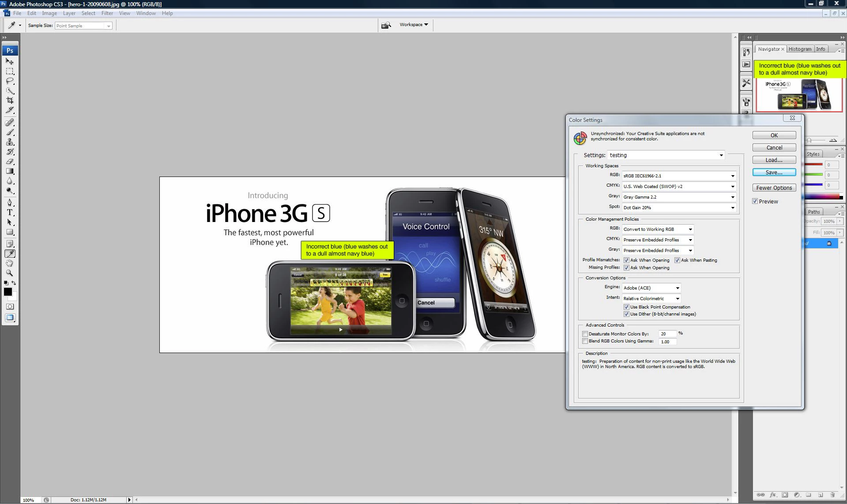Select the Rectangle shape tool
Image resolution: width=847 pixels, height=504 pixels.
click(x=9, y=232)
